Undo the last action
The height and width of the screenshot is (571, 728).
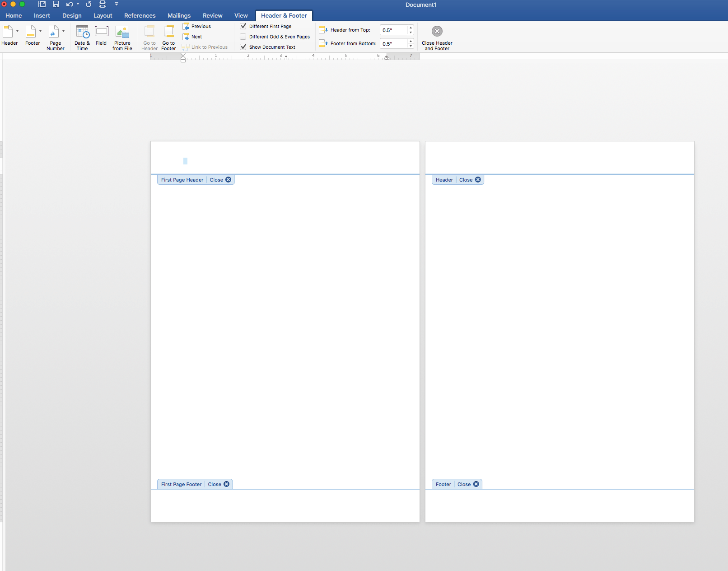coord(70,4)
